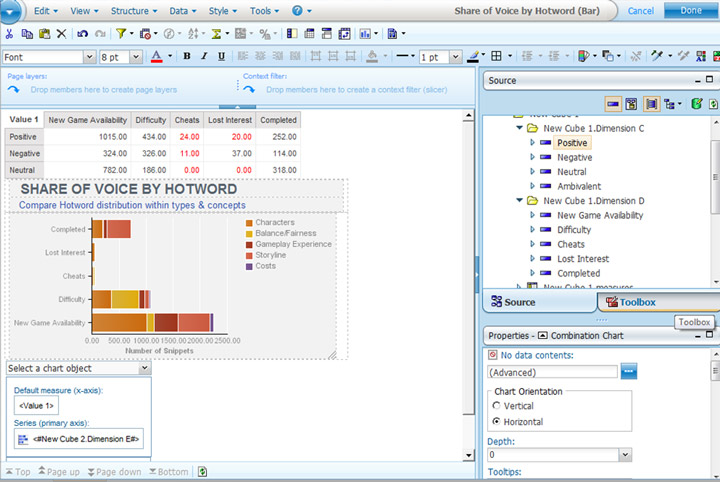The height and width of the screenshot is (482, 720).
Task: Click the ellipsis button beside (Advanced)
Action: (629, 371)
